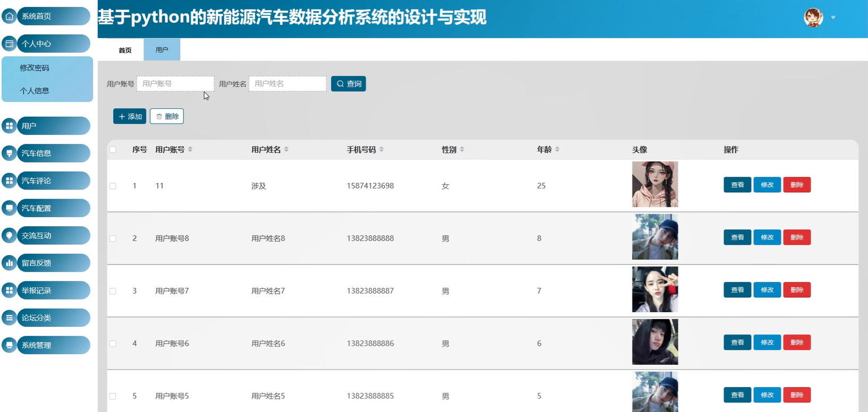Sort by 性别 column arrows
Image resolution: width=868 pixels, height=412 pixels.
(x=462, y=150)
